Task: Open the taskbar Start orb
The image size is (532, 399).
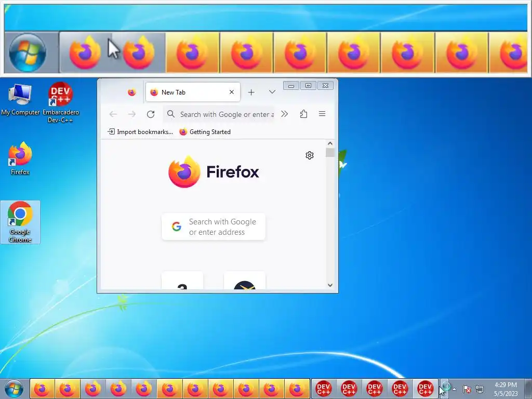Action: click(x=14, y=389)
